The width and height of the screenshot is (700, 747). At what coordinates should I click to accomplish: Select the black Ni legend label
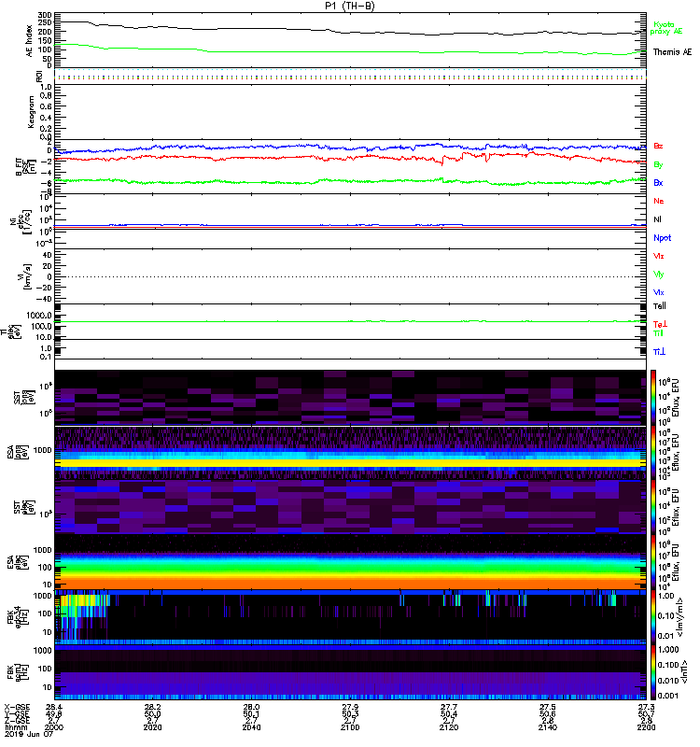pyautogui.click(x=657, y=219)
